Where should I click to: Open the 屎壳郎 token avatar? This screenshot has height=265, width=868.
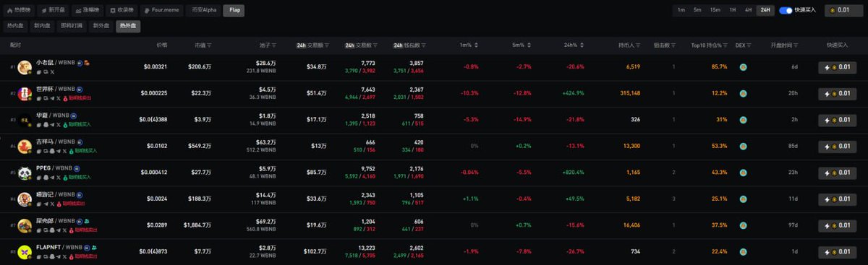click(24, 225)
